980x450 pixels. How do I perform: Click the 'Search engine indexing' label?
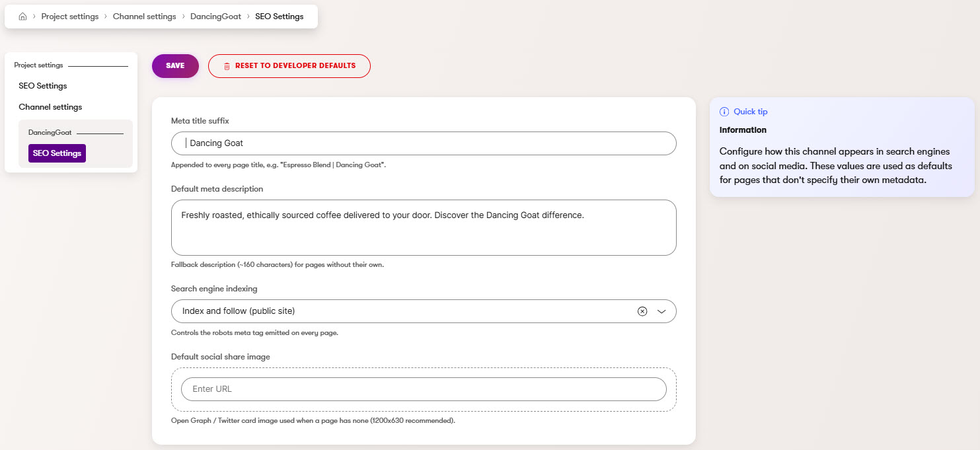pos(214,289)
